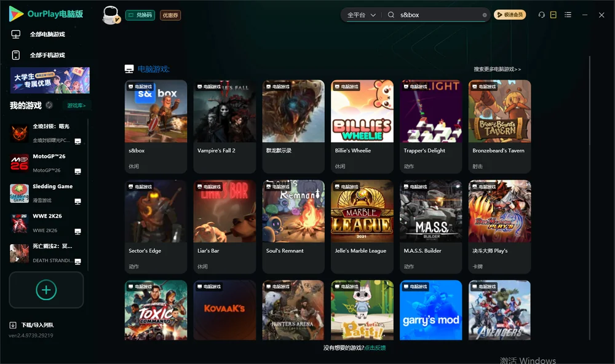
Task: Select 全境封锁: 曙光 in my games
Action: pos(46,133)
